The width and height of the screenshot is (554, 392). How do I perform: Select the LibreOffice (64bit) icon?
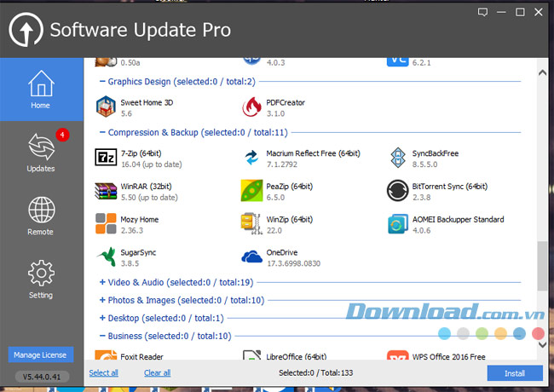pyautogui.click(x=251, y=355)
